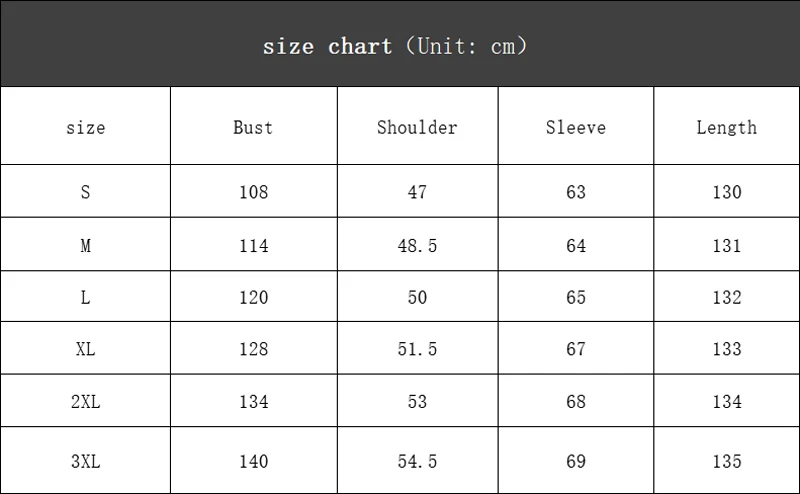Click the M size row label
This screenshot has height=494, width=800.
click(x=85, y=245)
